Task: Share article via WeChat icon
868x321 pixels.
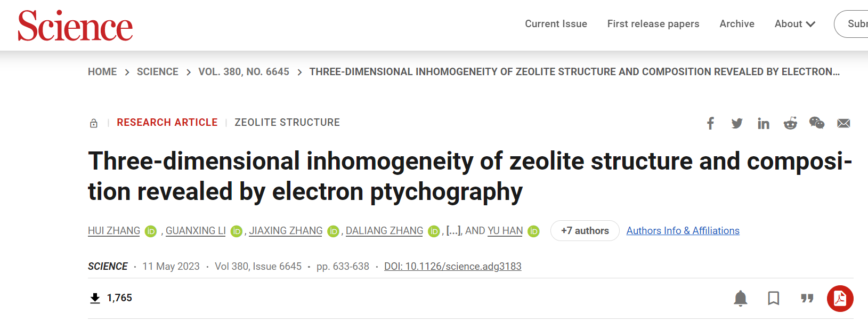Action: (817, 123)
